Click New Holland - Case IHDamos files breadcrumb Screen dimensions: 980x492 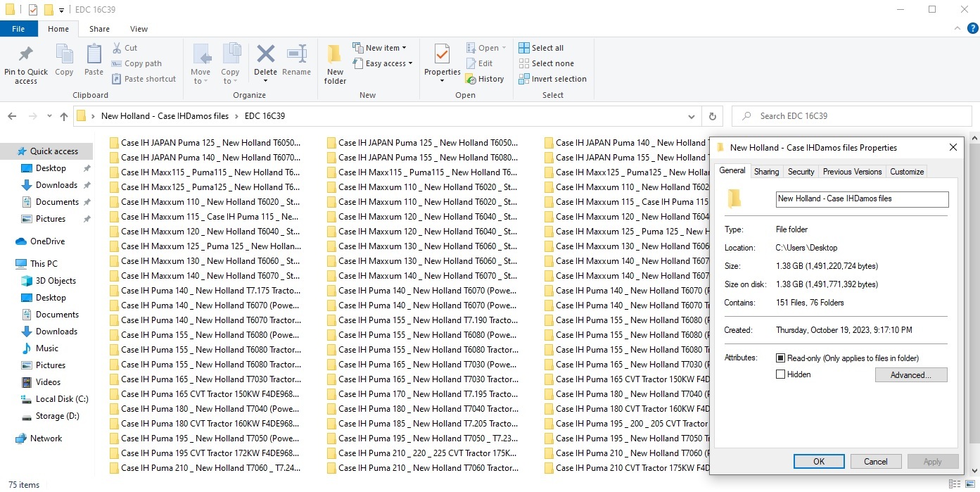tap(165, 116)
